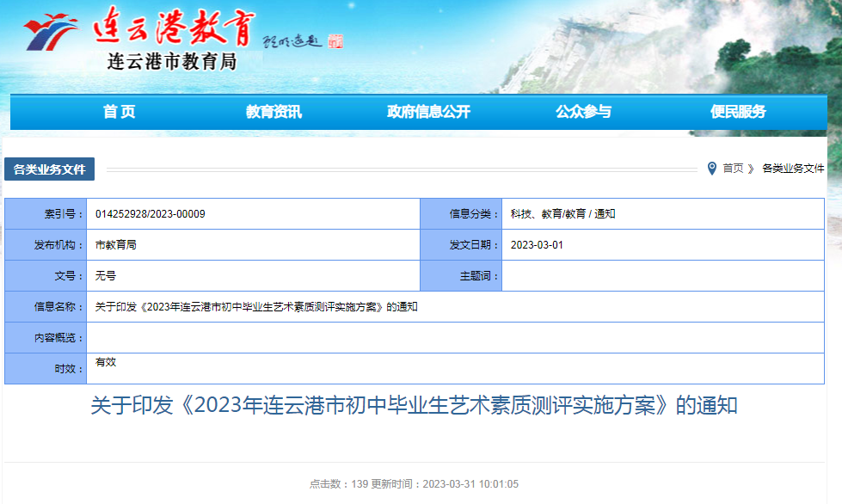The width and height of the screenshot is (842, 504).
Task: Click the 时效 label cell
Action: point(46,369)
